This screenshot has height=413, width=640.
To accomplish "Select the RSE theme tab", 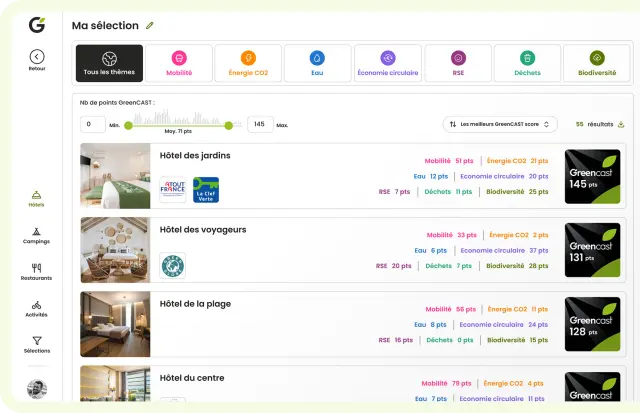I will click(458, 63).
